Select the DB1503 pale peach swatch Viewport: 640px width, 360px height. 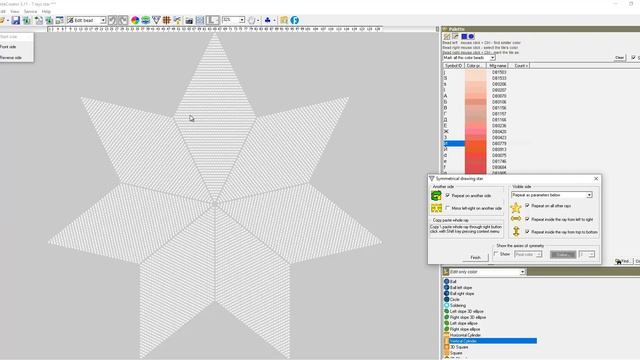pyautogui.click(x=476, y=72)
